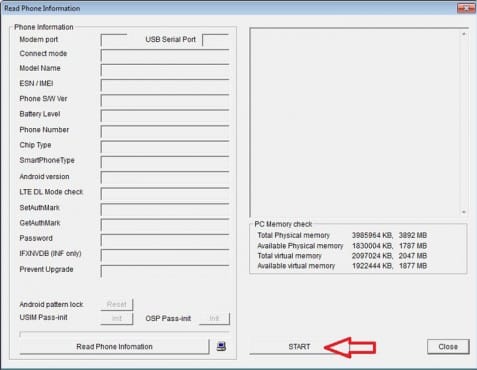This screenshot has height=370, width=477.
Task: Click the computer icon beside Read Phone Information
Action: pos(221,347)
